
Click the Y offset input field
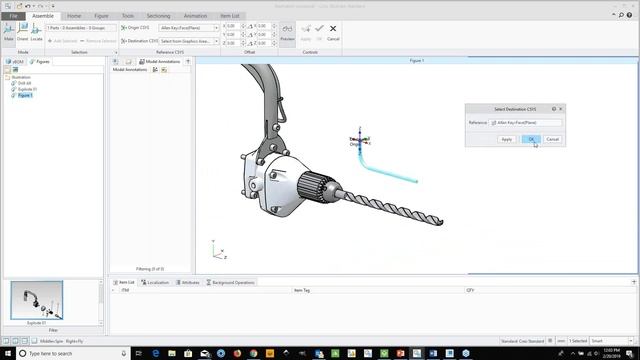tap(233, 35)
